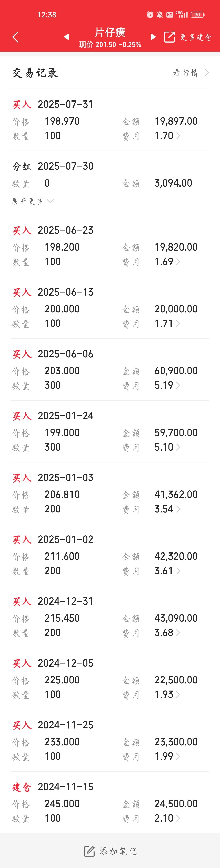Open 看行情 market view link
The image size is (220, 868).
click(191, 73)
